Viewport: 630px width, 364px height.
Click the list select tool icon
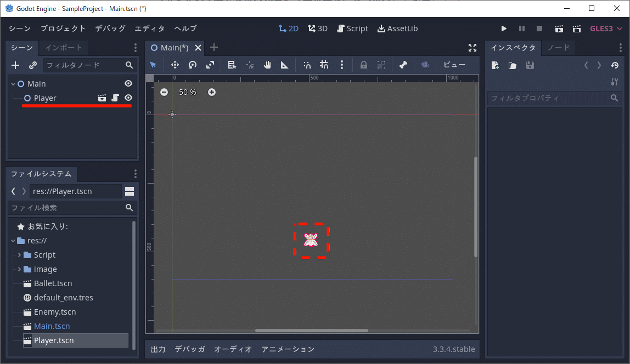(x=232, y=65)
